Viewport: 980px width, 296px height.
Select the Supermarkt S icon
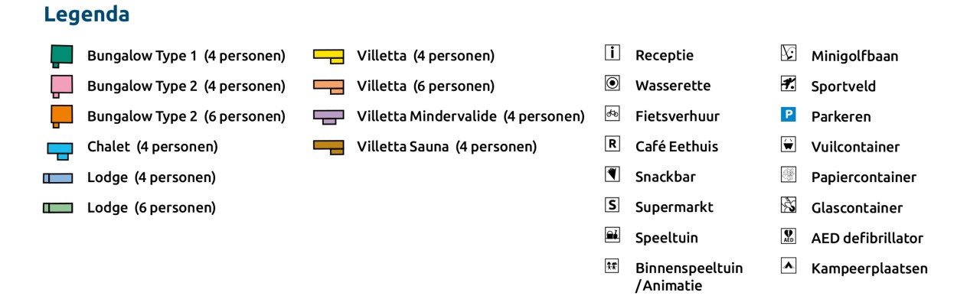612,205
